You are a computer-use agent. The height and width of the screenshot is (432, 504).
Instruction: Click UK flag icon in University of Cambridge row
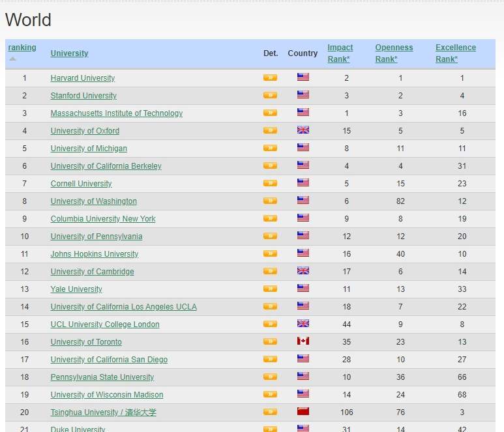[x=303, y=271]
